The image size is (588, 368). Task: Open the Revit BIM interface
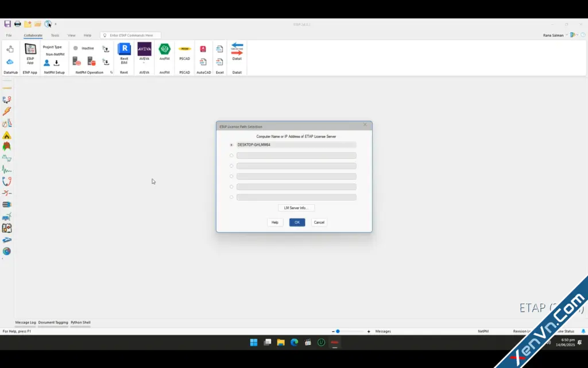pyautogui.click(x=124, y=53)
